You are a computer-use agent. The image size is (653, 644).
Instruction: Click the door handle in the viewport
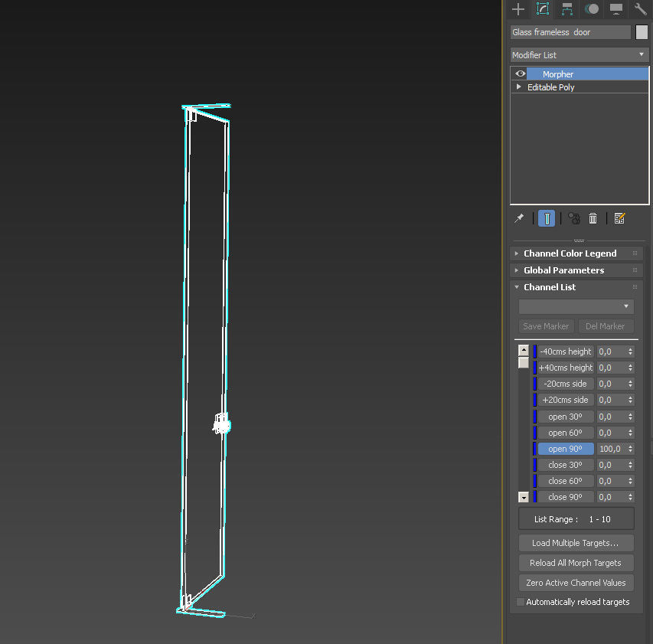click(x=220, y=424)
